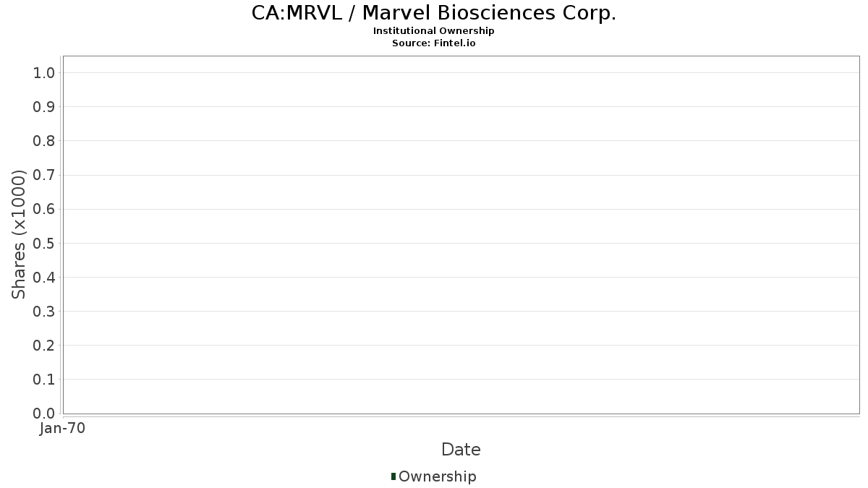Select the 0.7 y-axis tick label
868x488 pixels.
click(44, 175)
